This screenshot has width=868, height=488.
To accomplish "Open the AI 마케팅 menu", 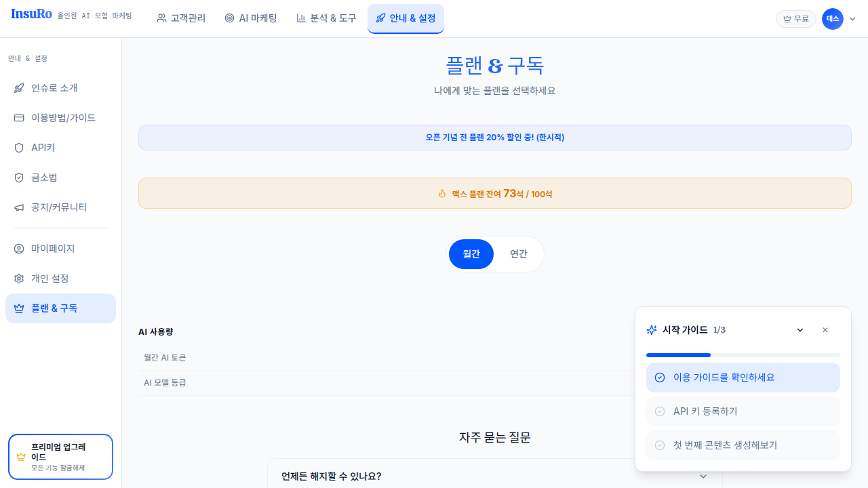I will [x=251, y=18].
